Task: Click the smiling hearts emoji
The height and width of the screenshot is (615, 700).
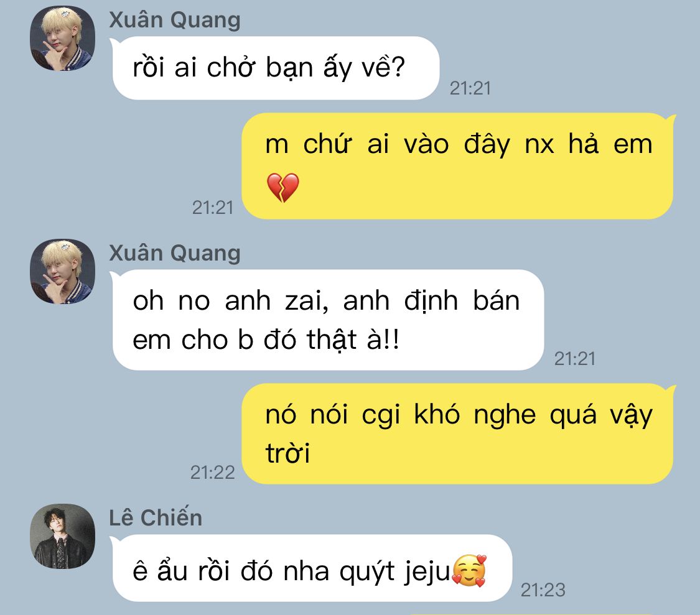Action: click(x=469, y=570)
